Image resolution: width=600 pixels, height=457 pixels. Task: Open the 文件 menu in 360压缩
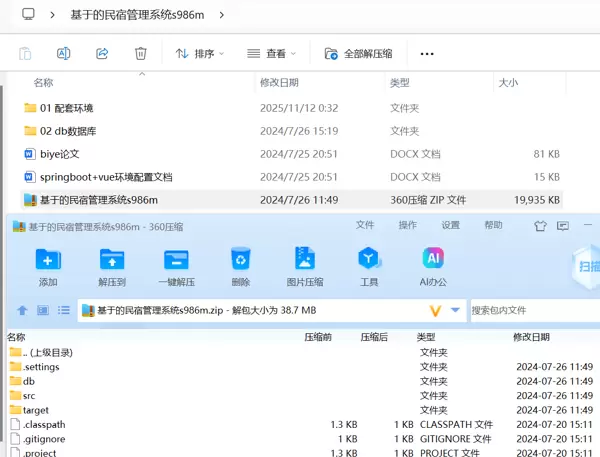pyautogui.click(x=365, y=226)
